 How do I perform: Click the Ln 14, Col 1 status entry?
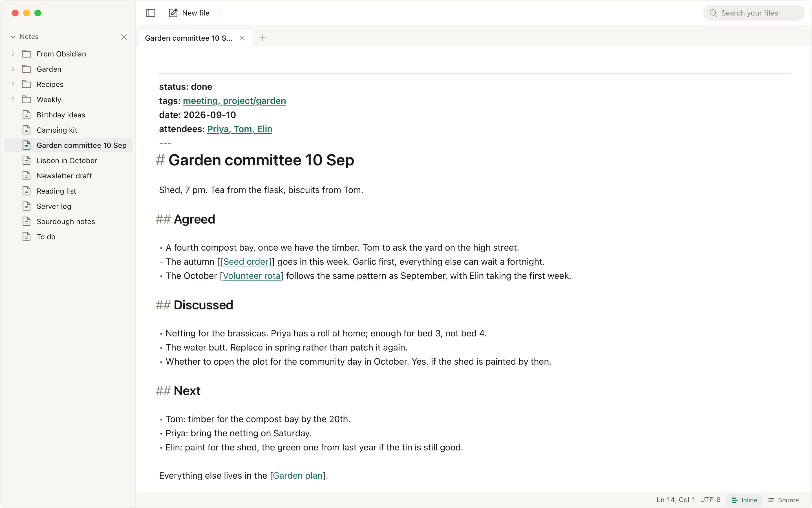676,500
